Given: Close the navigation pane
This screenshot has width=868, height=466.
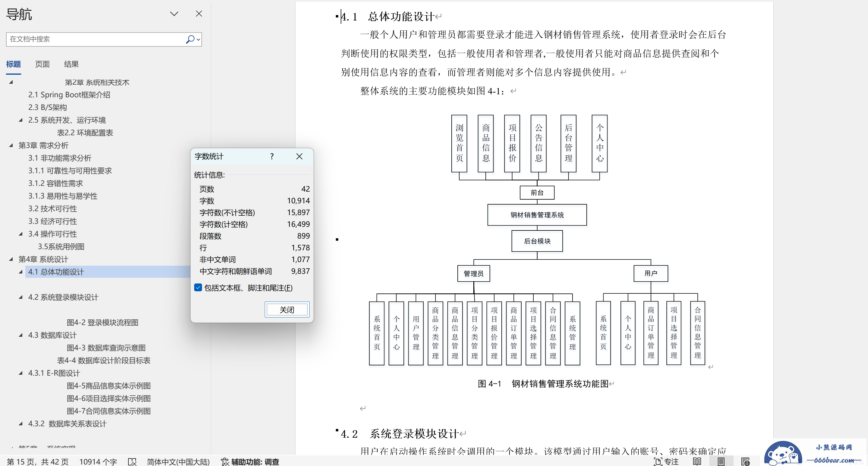Looking at the screenshot, I should point(199,14).
